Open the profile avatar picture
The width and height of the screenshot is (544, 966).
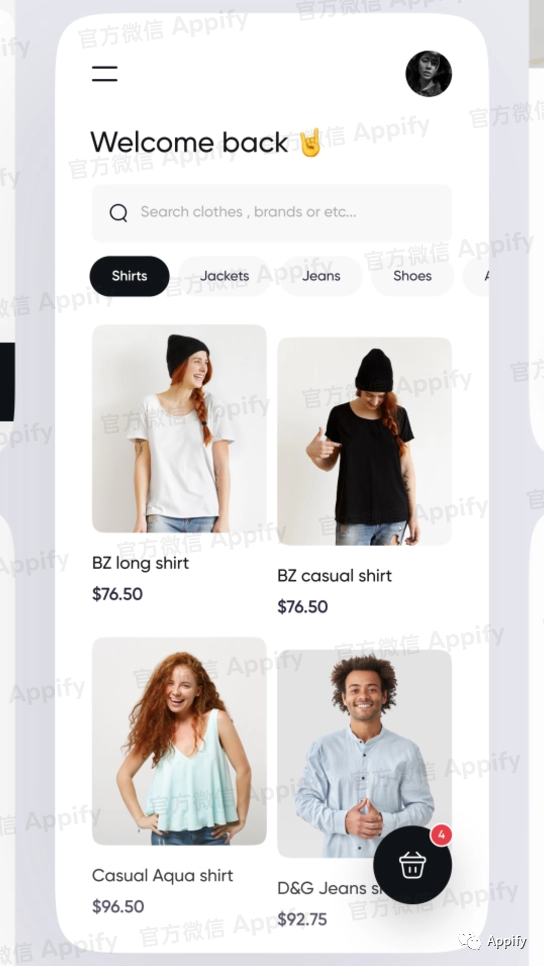pos(428,73)
